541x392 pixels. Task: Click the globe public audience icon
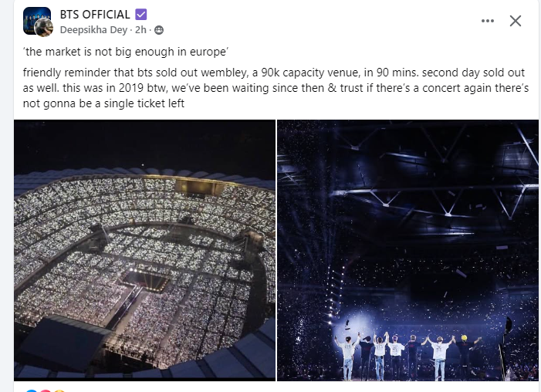tap(159, 30)
